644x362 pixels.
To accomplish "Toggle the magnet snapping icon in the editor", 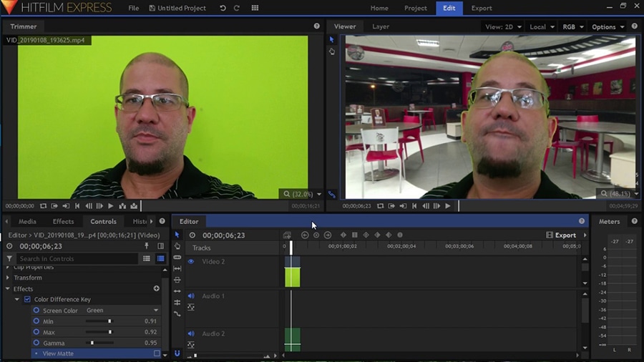I will 177,353.
